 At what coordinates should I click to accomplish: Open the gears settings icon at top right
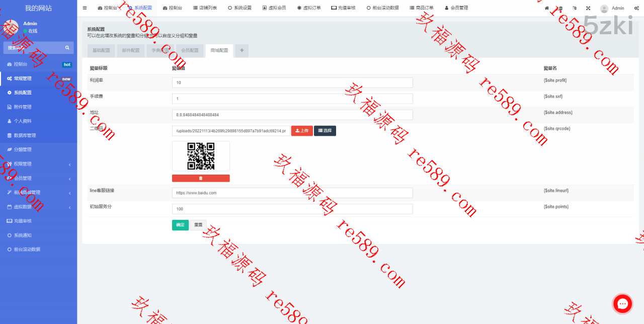point(636,8)
